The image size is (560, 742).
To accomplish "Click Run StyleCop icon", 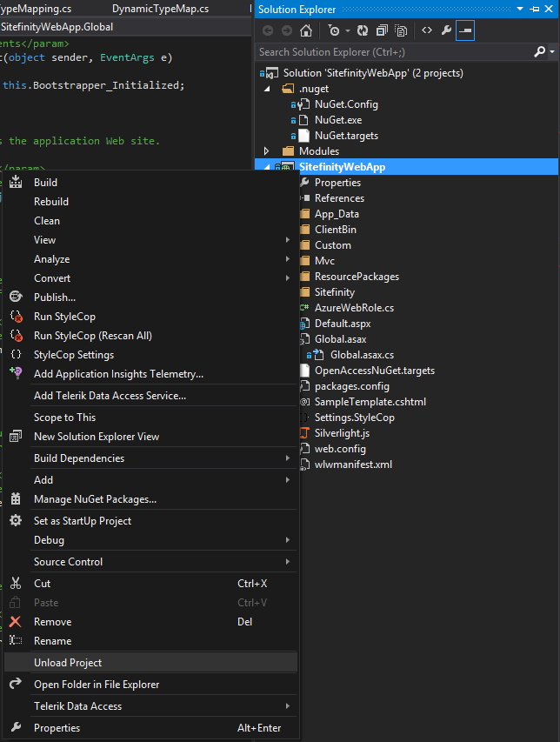I will [16, 317].
